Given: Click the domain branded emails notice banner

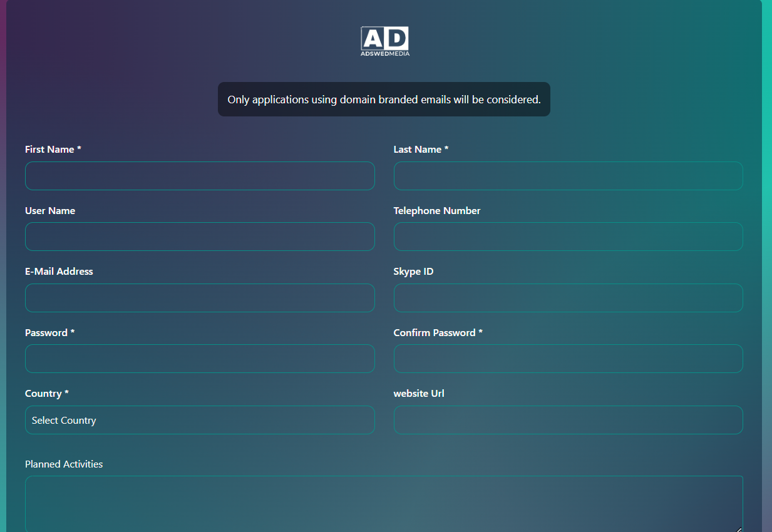Looking at the screenshot, I should click(x=384, y=100).
